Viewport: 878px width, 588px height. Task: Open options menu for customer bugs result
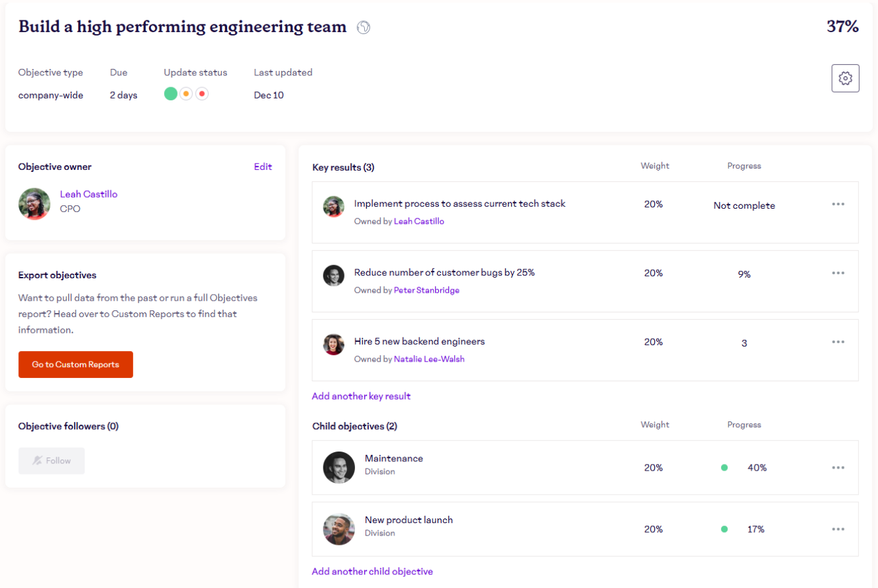tap(838, 273)
